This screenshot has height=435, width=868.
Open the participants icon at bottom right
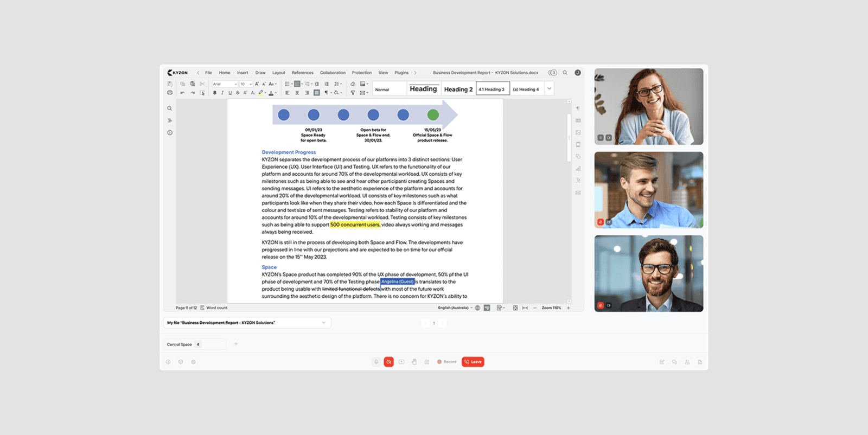(x=687, y=362)
